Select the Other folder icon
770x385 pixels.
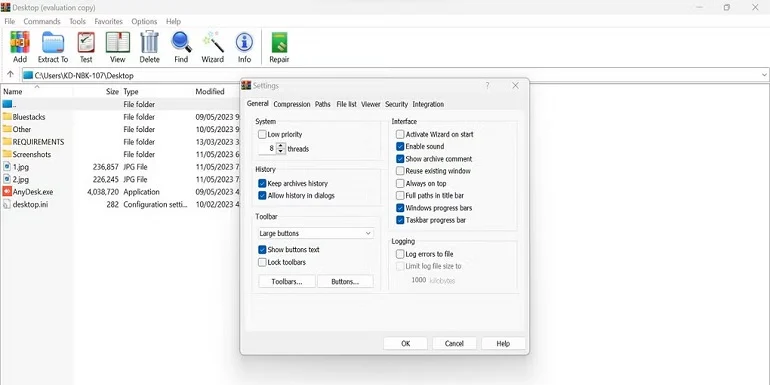pos(7,129)
